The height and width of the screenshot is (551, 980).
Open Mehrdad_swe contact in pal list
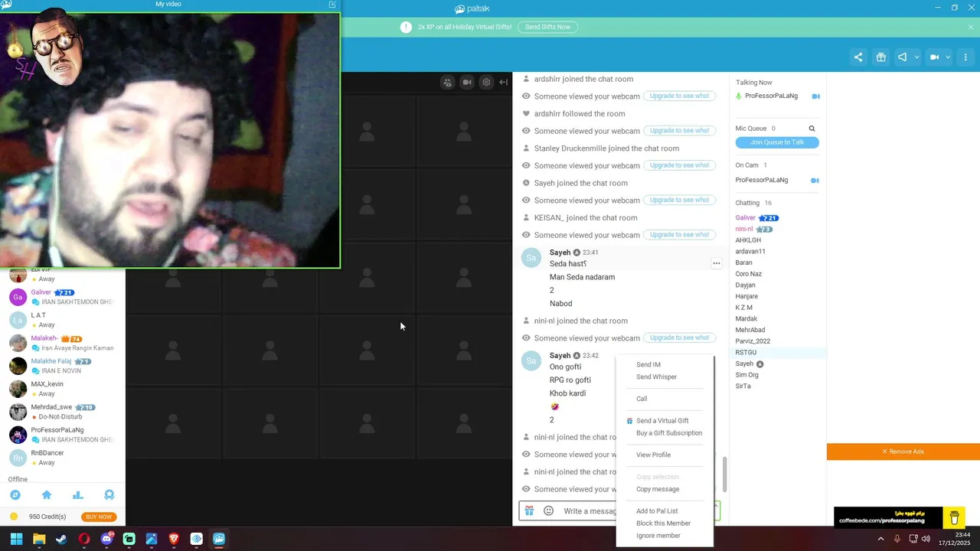pos(63,412)
